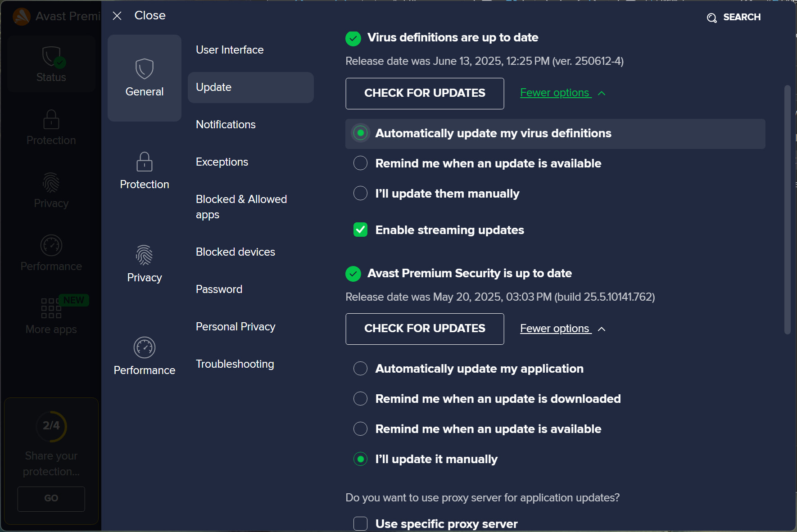
Task: Open the Performance gauge settings category
Action: point(144,357)
